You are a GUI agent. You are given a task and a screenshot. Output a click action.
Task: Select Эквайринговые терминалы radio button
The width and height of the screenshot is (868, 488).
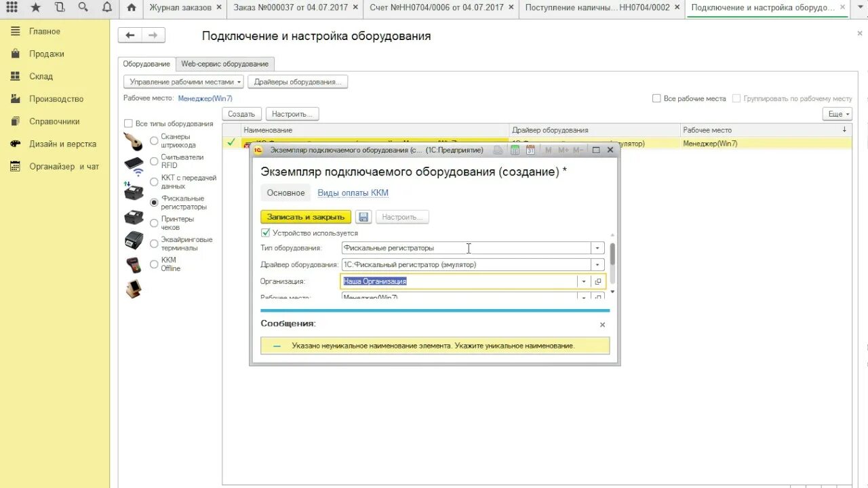(x=154, y=243)
